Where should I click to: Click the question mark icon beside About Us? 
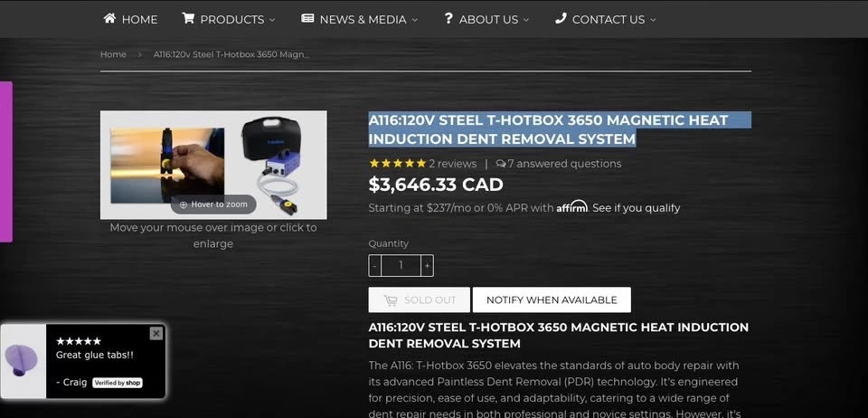[x=448, y=19]
